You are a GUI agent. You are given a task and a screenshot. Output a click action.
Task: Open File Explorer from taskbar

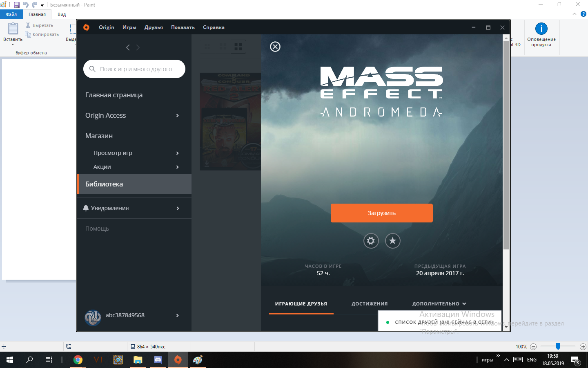(x=138, y=360)
